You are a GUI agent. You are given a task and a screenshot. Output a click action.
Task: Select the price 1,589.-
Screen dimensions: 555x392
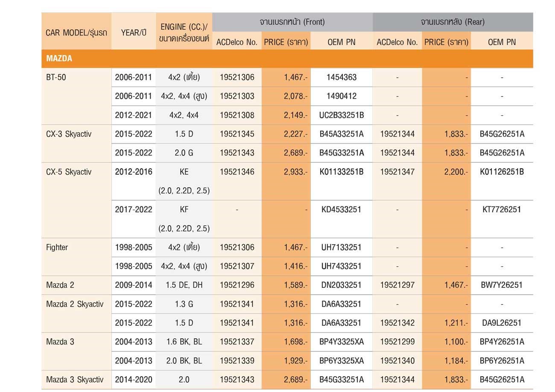[295, 285]
